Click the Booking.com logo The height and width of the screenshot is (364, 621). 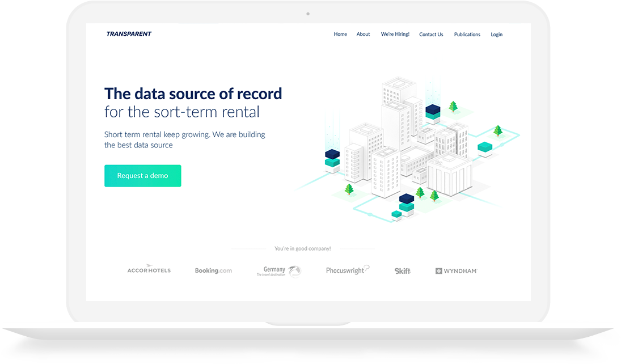tap(213, 270)
